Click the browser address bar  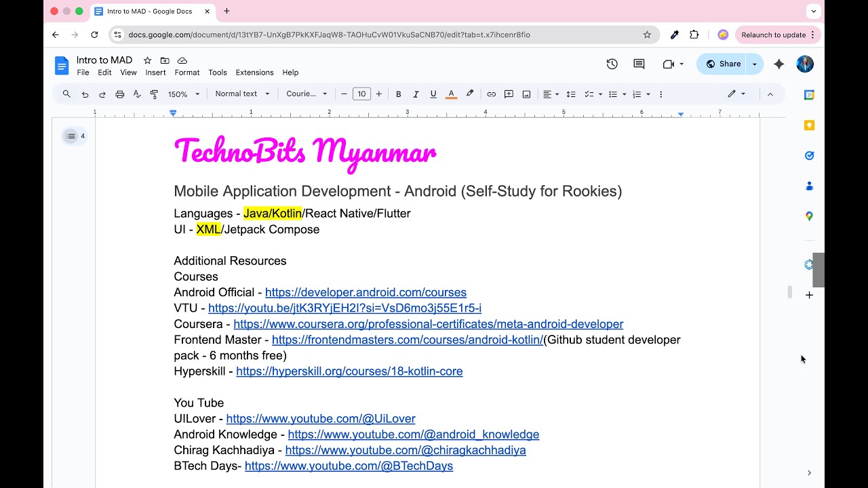383,35
